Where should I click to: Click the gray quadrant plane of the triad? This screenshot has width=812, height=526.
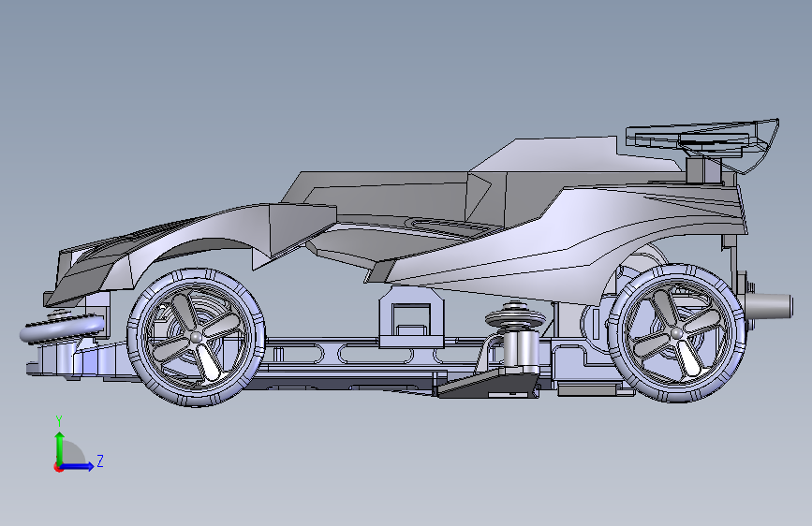pyautogui.click(x=71, y=454)
